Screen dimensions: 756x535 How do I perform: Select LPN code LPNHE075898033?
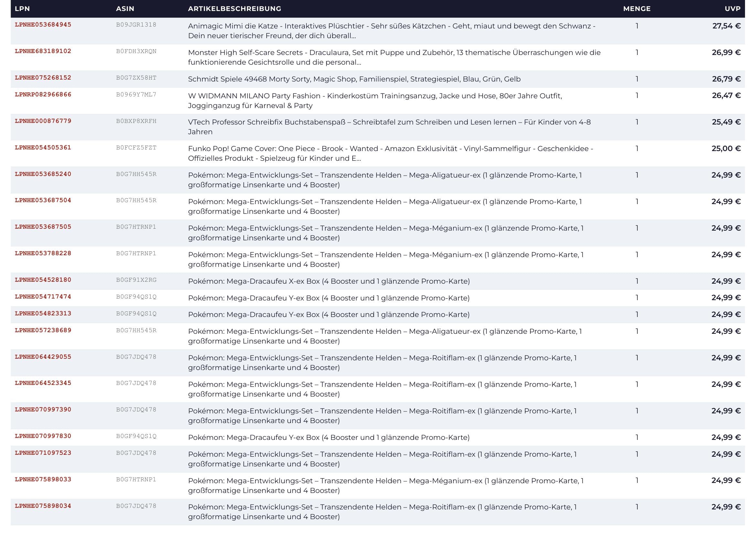[43, 479]
